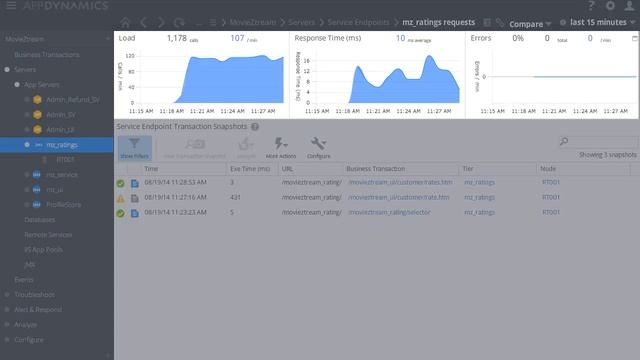Click green status icon of 11:28:53 snapshot
640x360 pixels.
click(120, 183)
